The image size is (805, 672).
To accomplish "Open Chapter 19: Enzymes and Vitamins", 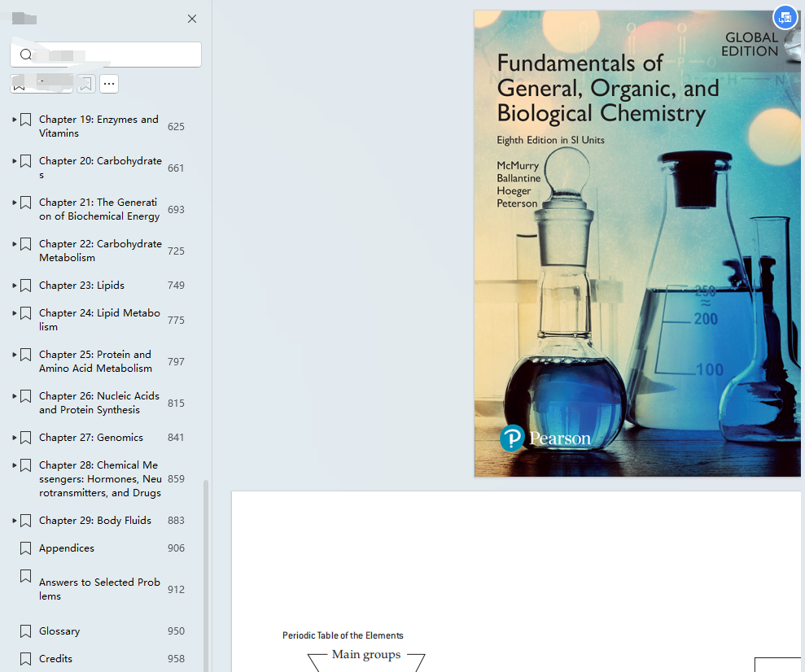I will [98, 126].
